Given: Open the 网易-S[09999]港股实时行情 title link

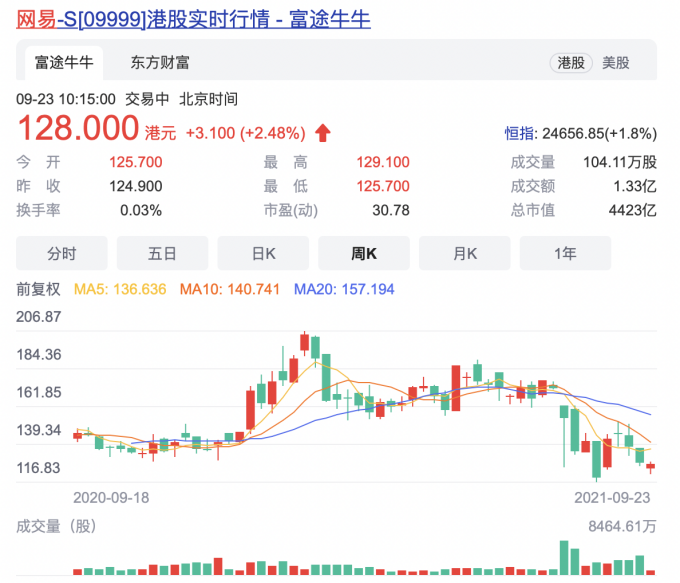Looking at the screenshot, I should (x=193, y=20).
